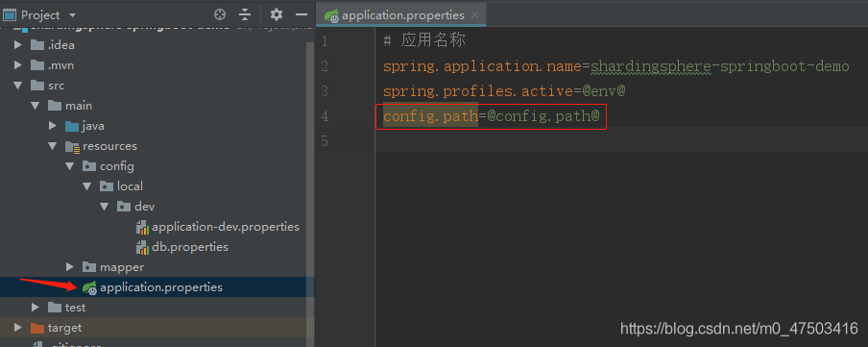Open application-dev.properties in the tree
The height and width of the screenshot is (347, 868).
pyautogui.click(x=226, y=227)
